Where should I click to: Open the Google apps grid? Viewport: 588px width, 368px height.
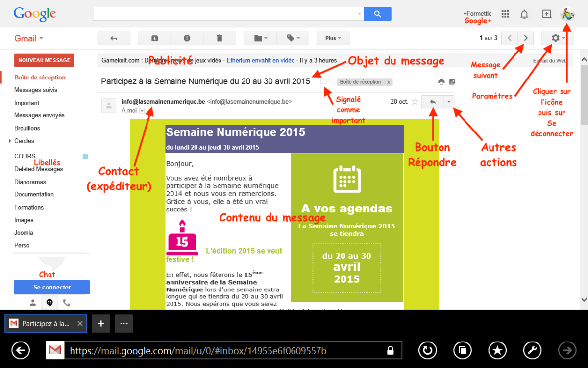(505, 14)
